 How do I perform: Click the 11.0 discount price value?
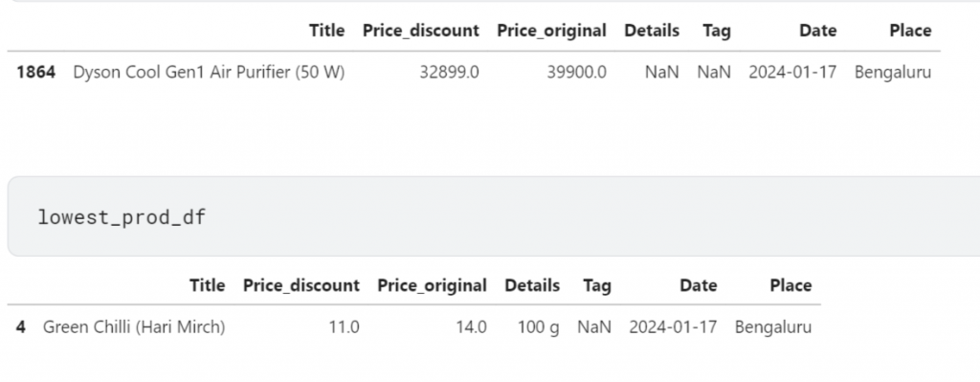[344, 327]
